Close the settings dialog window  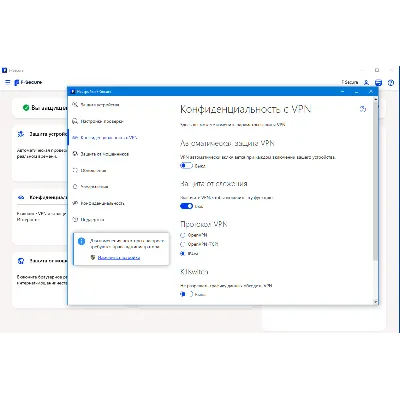[x=371, y=91]
